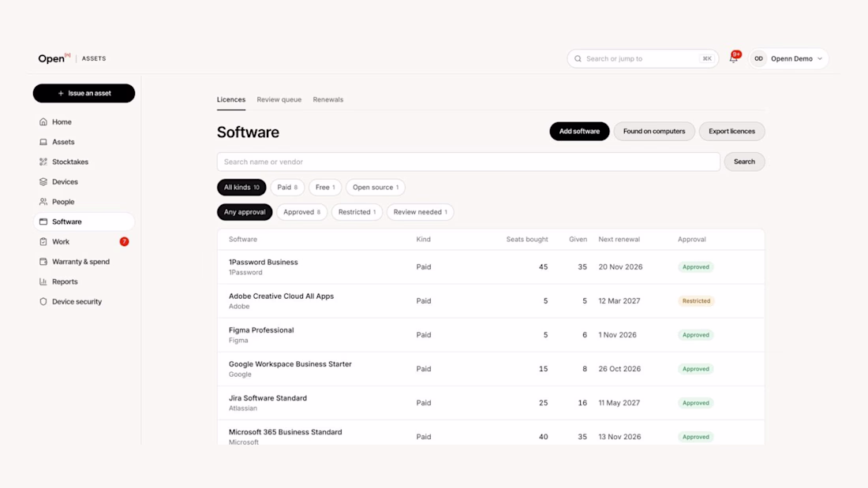Image resolution: width=868 pixels, height=488 pixels.
Task: Expand the Openn Demo account dropdown
Action: [x=789, y=58]
